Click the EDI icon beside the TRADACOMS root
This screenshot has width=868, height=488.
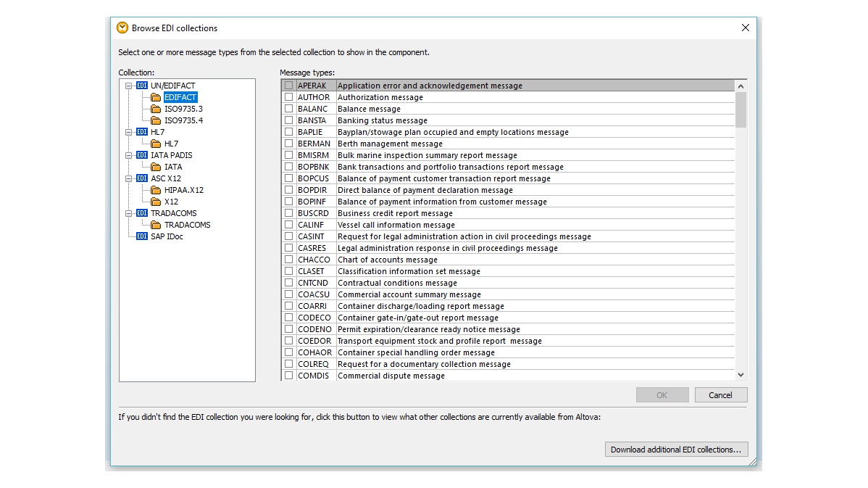click(142, 214)
